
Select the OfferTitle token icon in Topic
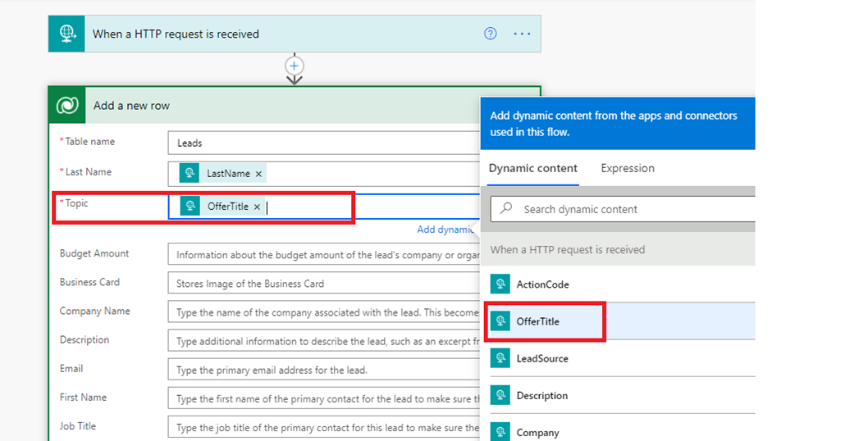pyautogui.click(x=190, y=207)
